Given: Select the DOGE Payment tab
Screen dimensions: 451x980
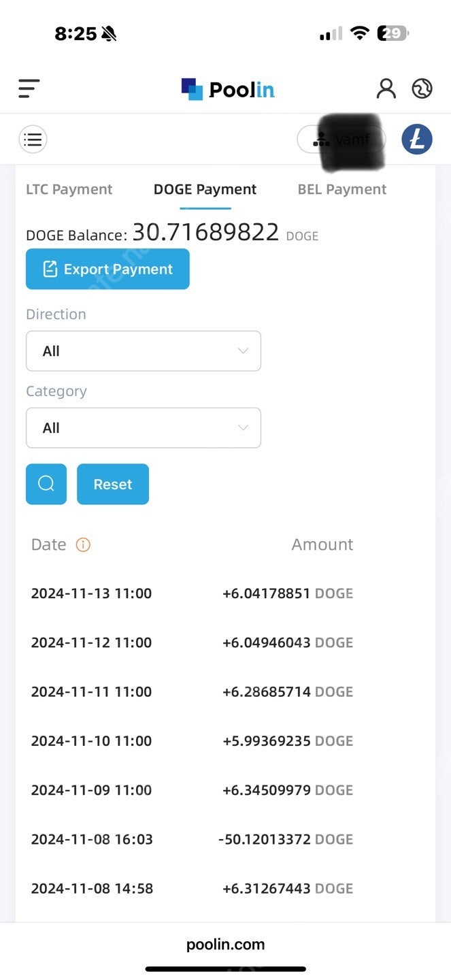Looking at the screenshot, I should click(x=205, y=190).
